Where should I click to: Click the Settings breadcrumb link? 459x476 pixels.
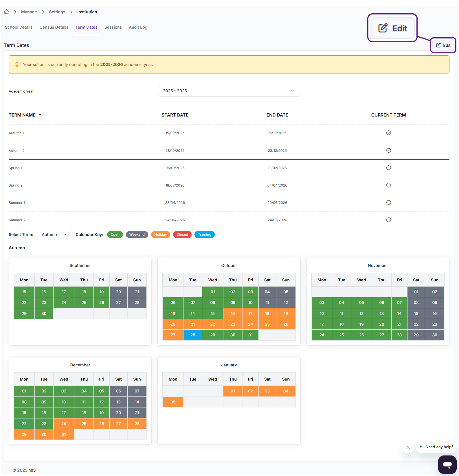click(x=57, y=12)
